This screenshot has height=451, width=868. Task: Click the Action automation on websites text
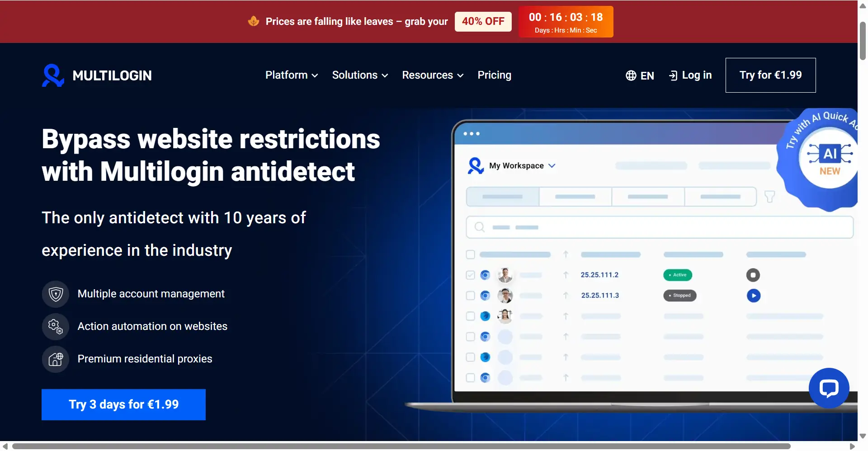click(x=152, y=326)
